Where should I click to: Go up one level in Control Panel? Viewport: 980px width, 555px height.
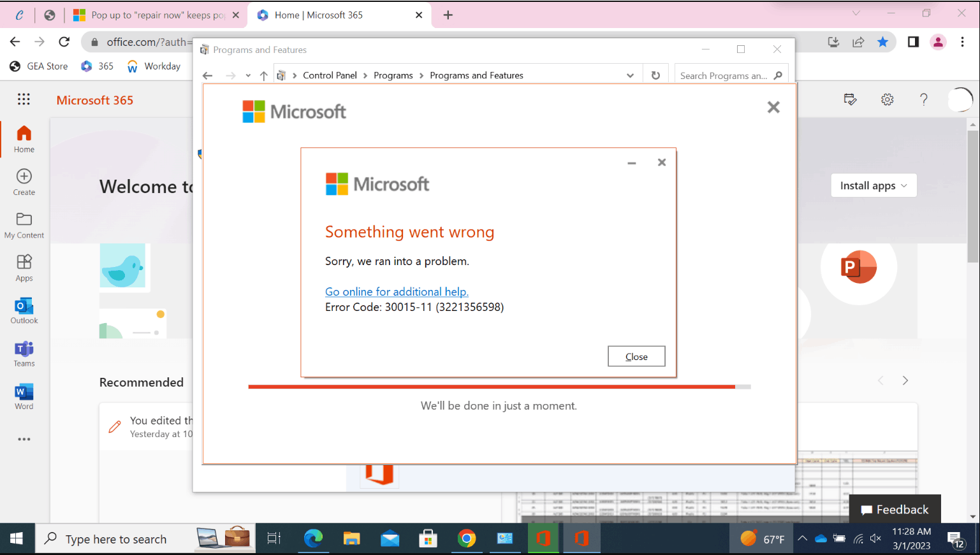click(x=263, y=75)
